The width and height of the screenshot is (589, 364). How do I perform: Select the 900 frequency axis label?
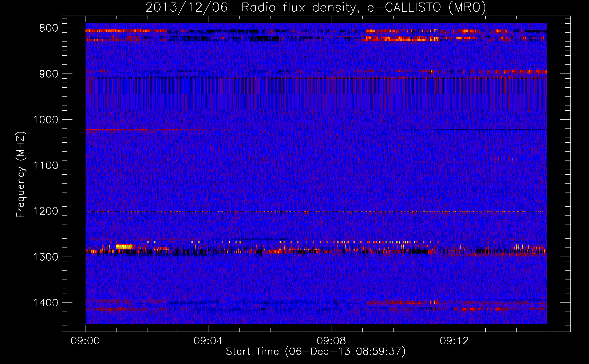[48, 74]
